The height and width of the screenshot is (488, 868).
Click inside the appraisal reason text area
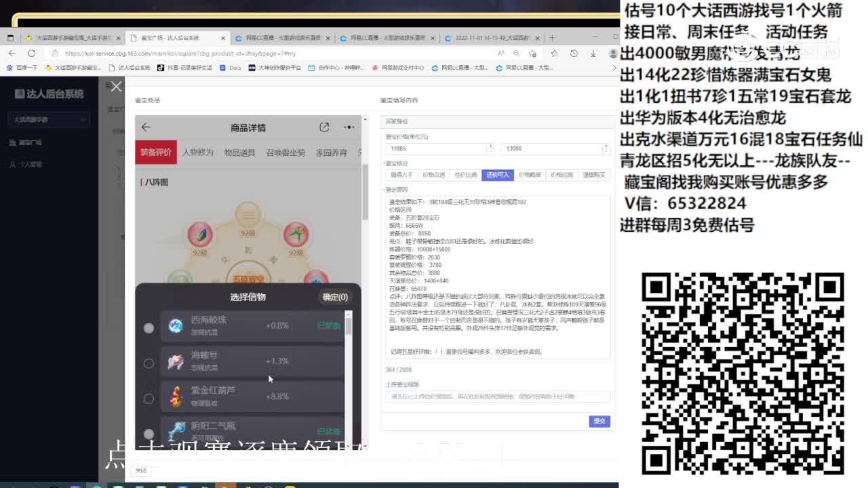498,277
